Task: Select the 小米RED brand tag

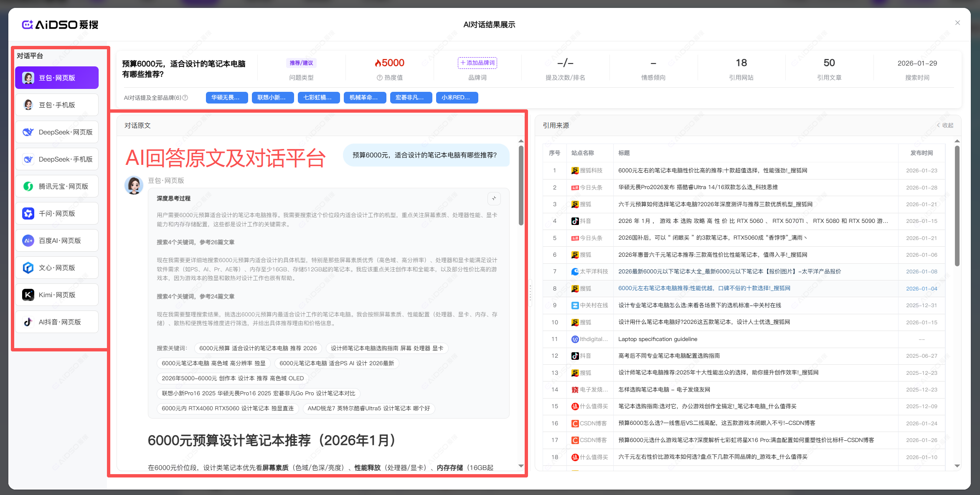Action: (457, 98)
